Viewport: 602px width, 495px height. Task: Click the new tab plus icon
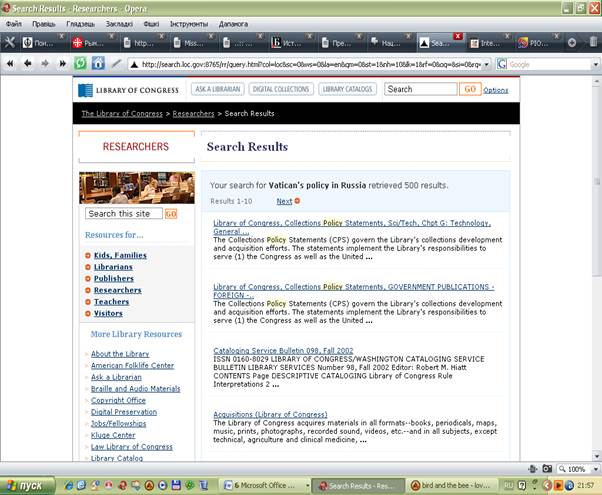(572, 43)
